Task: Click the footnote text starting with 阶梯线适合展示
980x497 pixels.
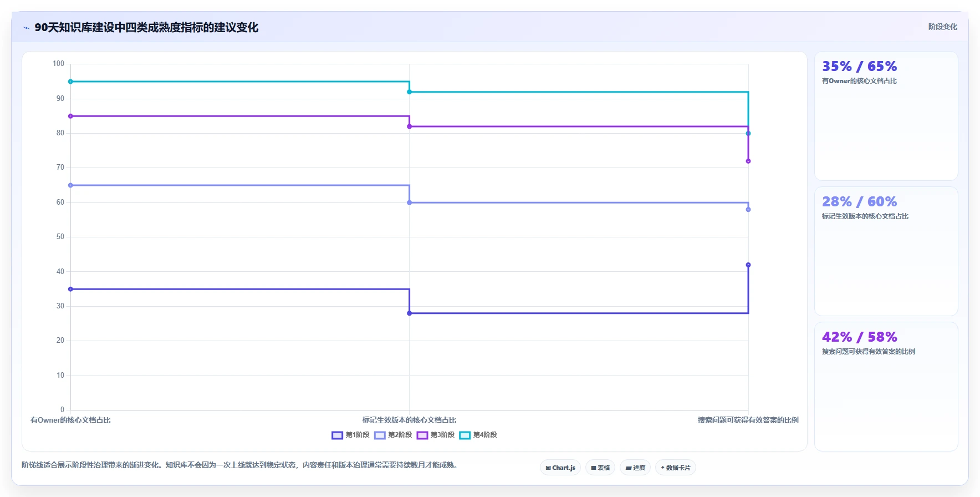Action: click(x=241, y=465)
